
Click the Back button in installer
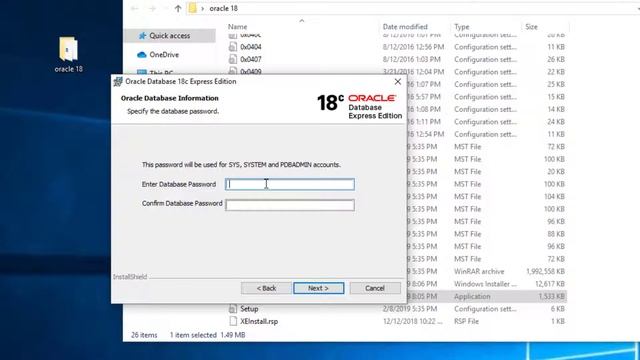point(266,288)
